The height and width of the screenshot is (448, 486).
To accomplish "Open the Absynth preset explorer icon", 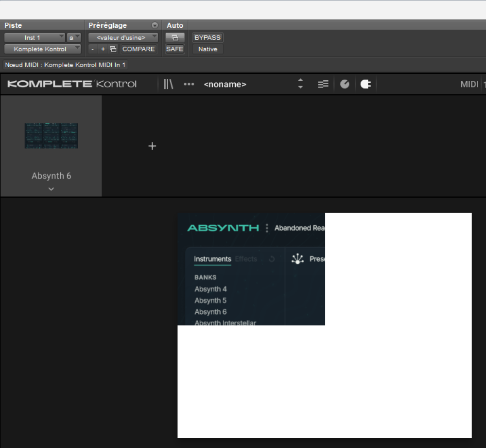I will coord(297,259).
